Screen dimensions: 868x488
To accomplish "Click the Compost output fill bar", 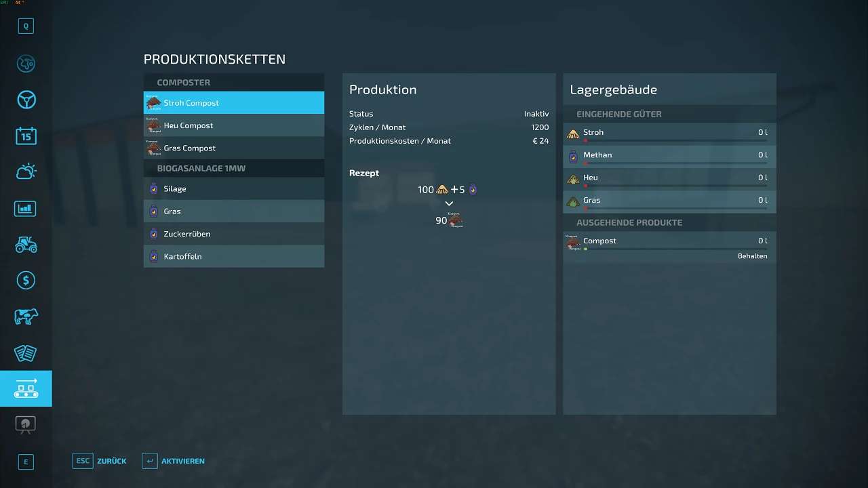I will tap(675, 249).
